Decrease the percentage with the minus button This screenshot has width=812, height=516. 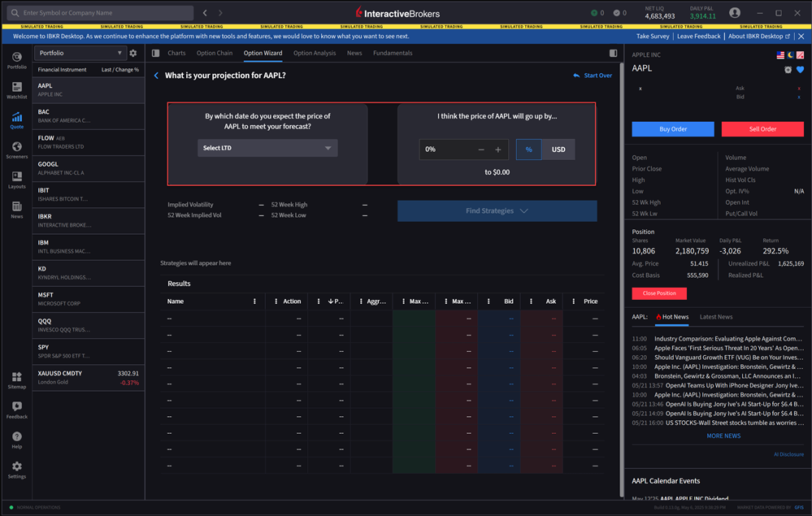pos(481,150)
